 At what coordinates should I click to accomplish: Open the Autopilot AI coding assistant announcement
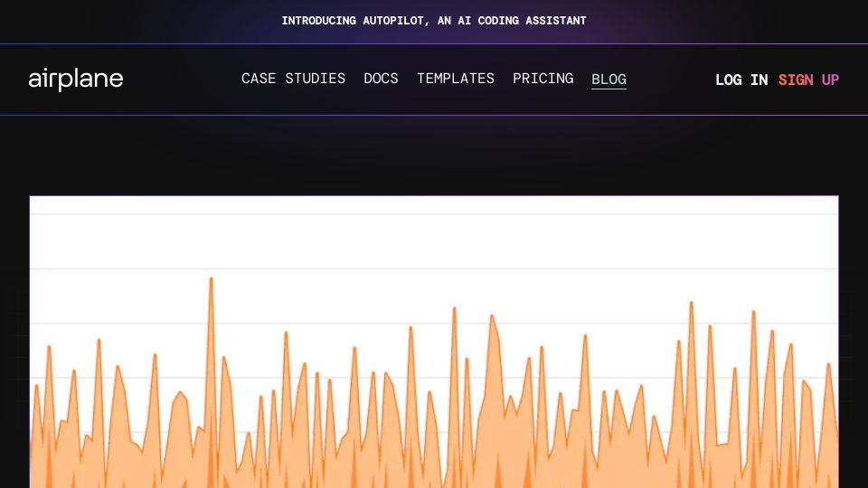coord(433,21)
